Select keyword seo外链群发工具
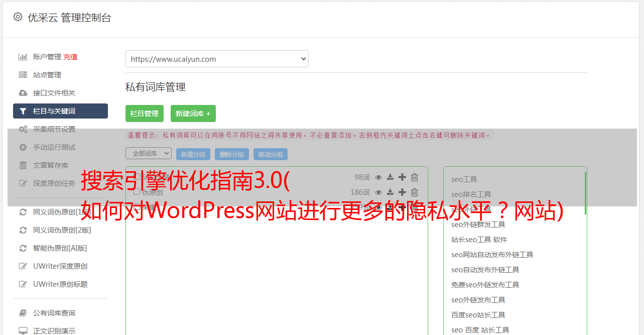 tap(478, 225)
